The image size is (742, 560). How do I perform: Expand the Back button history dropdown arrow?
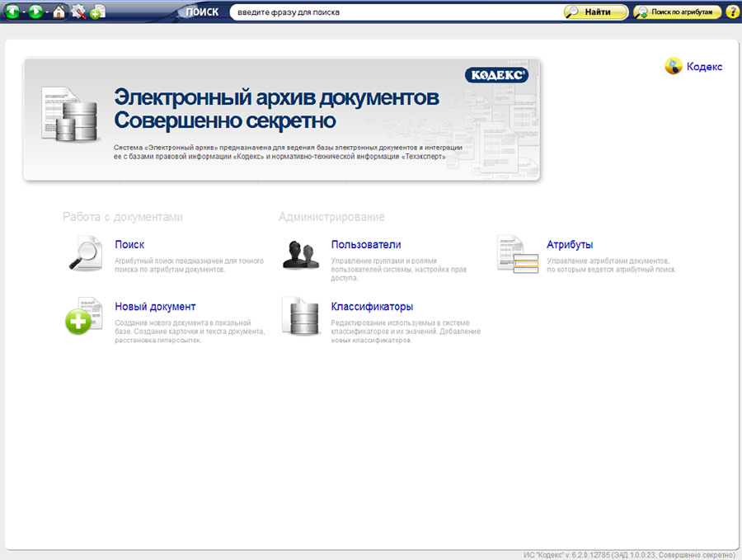(x=23, y=13)
